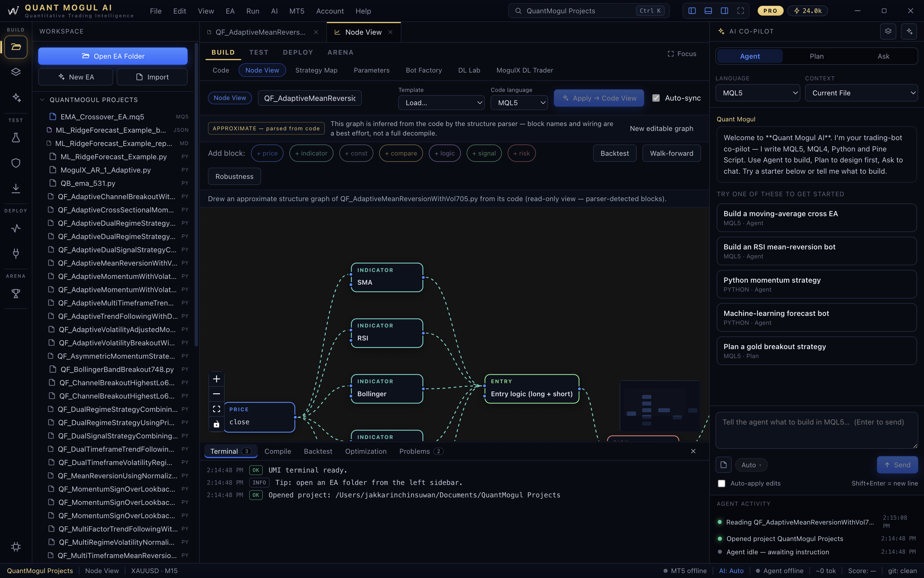This screenshot has height=578, width=924.
Task: Run Walk-forward from node view
Action: [x=671, y=153]
